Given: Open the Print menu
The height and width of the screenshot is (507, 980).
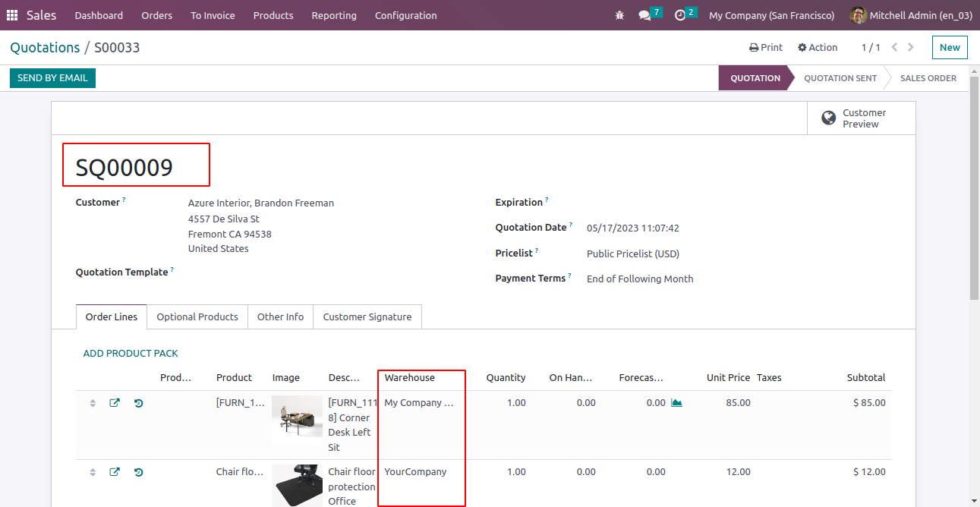Looking at the screenshot, I should [766, 47].
